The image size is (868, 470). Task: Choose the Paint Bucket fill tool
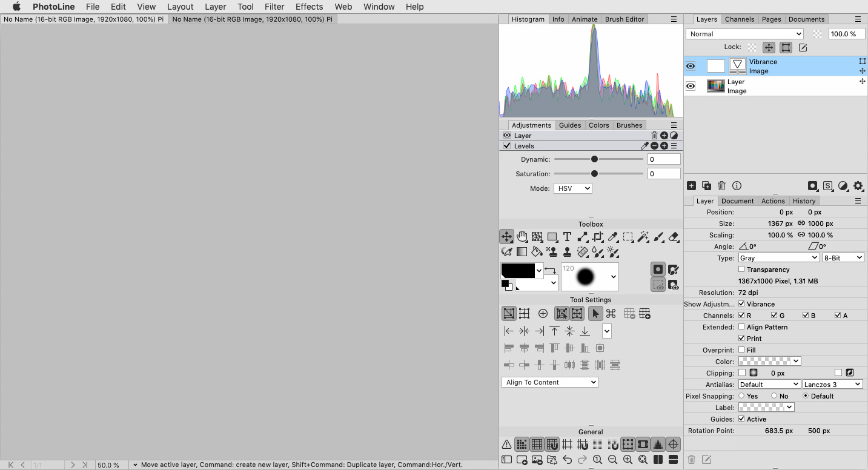537,251
